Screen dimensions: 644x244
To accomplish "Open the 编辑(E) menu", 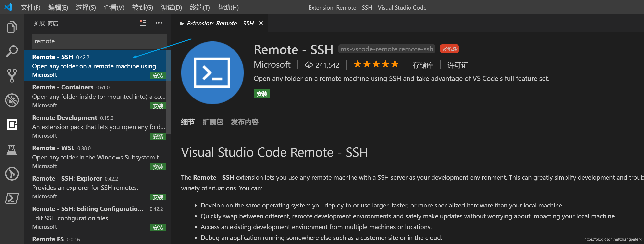I will tap(58, 7).
